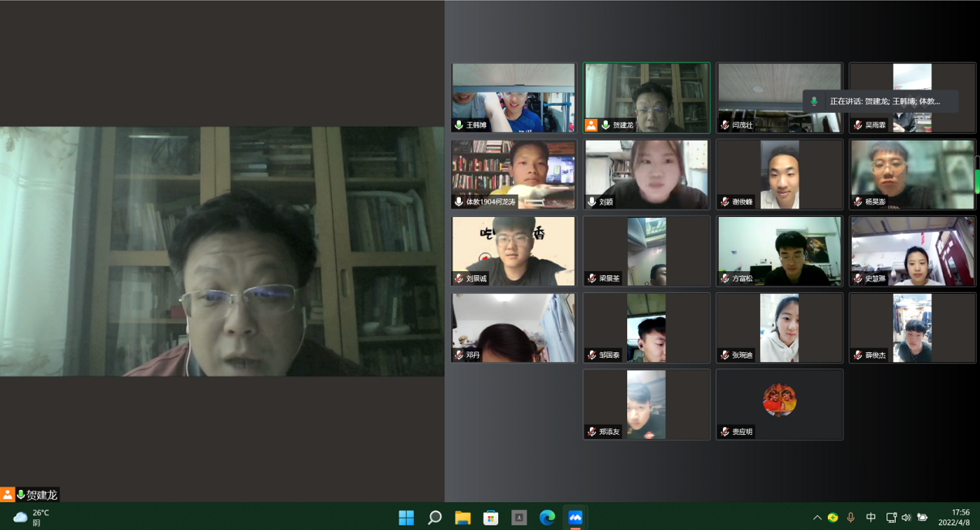980x530 pixels.
Task: Click the 正在讲话 speaking banner text
Action: 885,101
